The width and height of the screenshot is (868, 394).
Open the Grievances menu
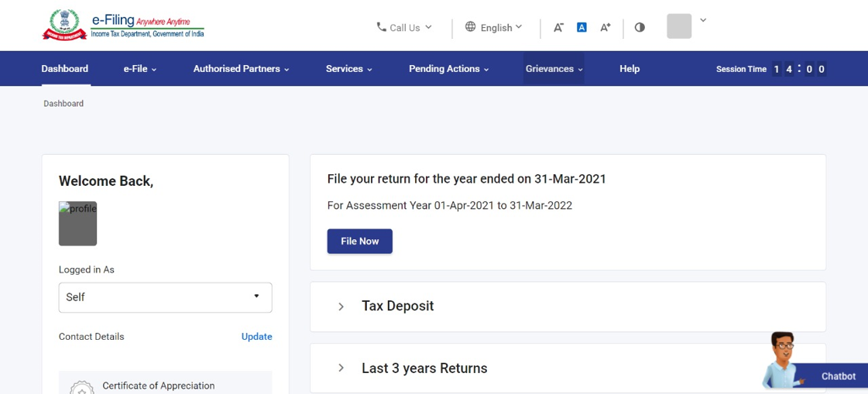click(554, 69)
